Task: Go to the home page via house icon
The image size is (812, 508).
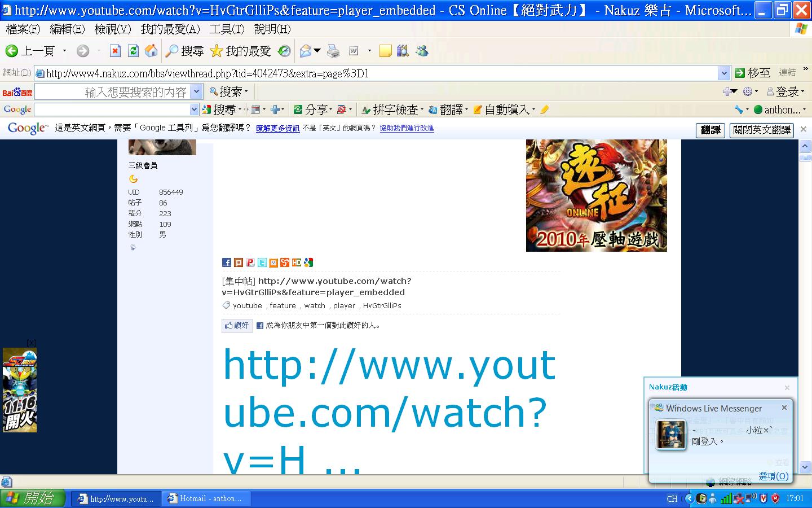Action: (151, 51)
